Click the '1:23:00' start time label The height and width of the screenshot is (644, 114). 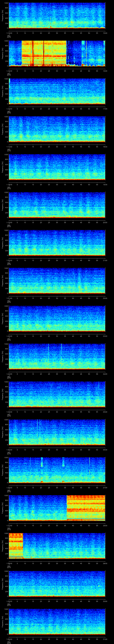pos(9,374)
